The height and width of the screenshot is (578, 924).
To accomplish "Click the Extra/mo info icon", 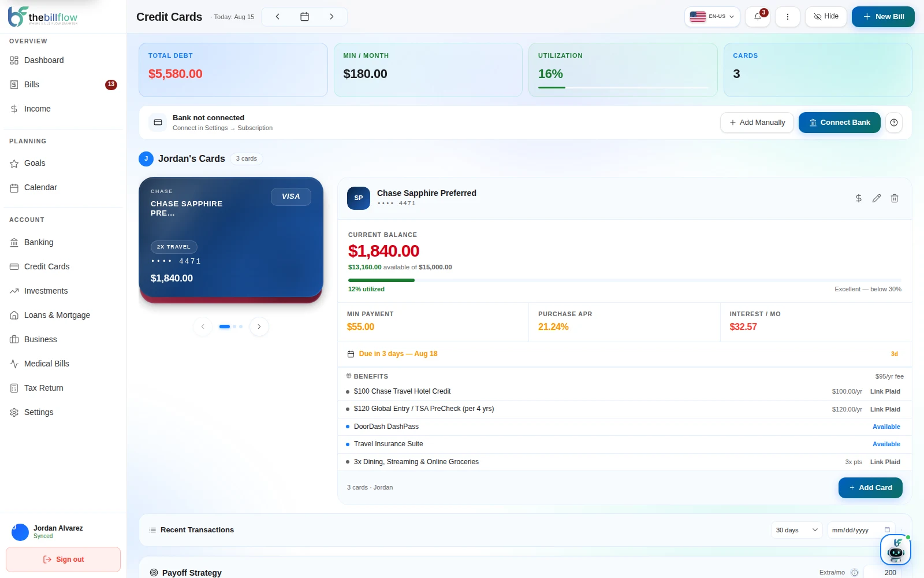I will (855, 573).
